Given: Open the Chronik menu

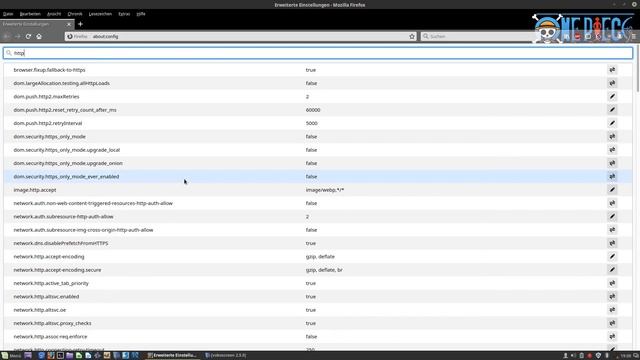Looking at the screenshot, I should click(x=75, y=14).
